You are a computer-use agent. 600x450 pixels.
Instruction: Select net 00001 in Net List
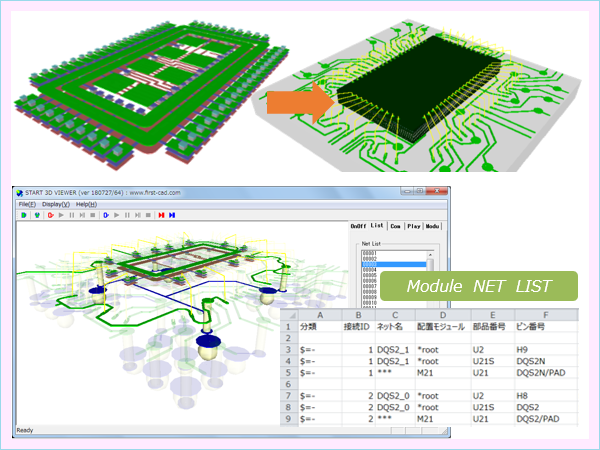click(371, 251)
